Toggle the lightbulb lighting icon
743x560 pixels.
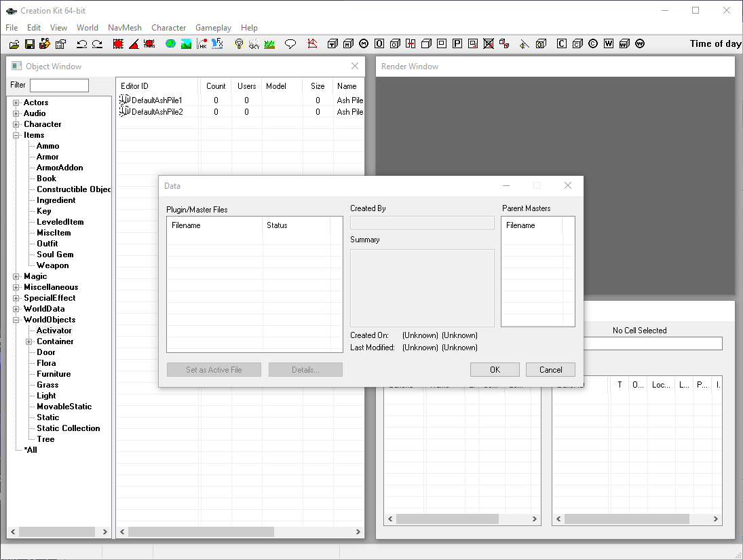pyautogui.click(x=239, y=44)
